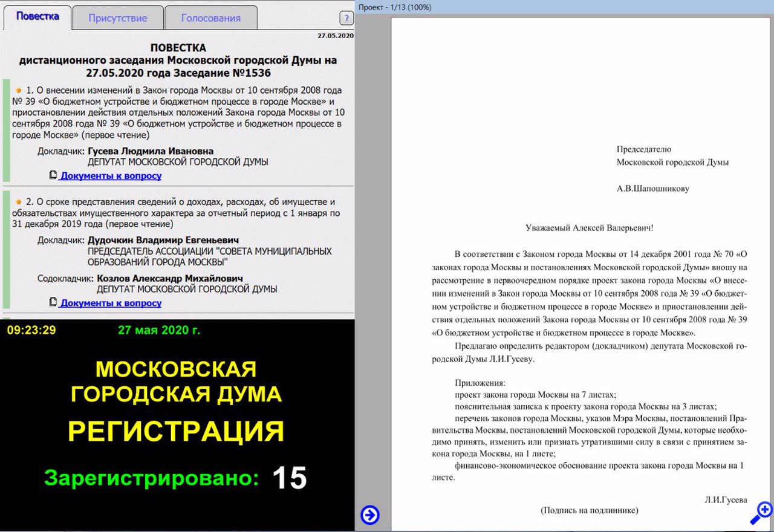Viewport: 774px width, 532px height.
Task: Click Председателю line in document header
Action: point(644,149)
